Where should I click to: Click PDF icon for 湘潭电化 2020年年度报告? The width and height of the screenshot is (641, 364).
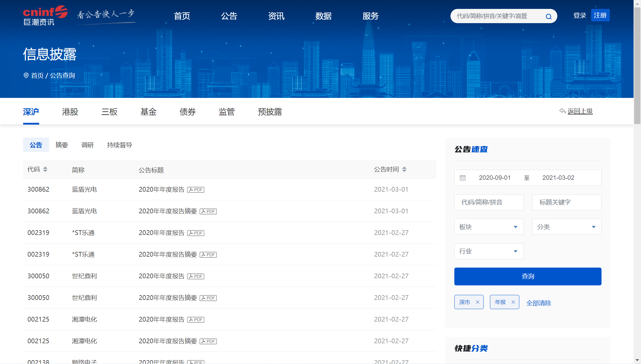[x=196, y=320]
